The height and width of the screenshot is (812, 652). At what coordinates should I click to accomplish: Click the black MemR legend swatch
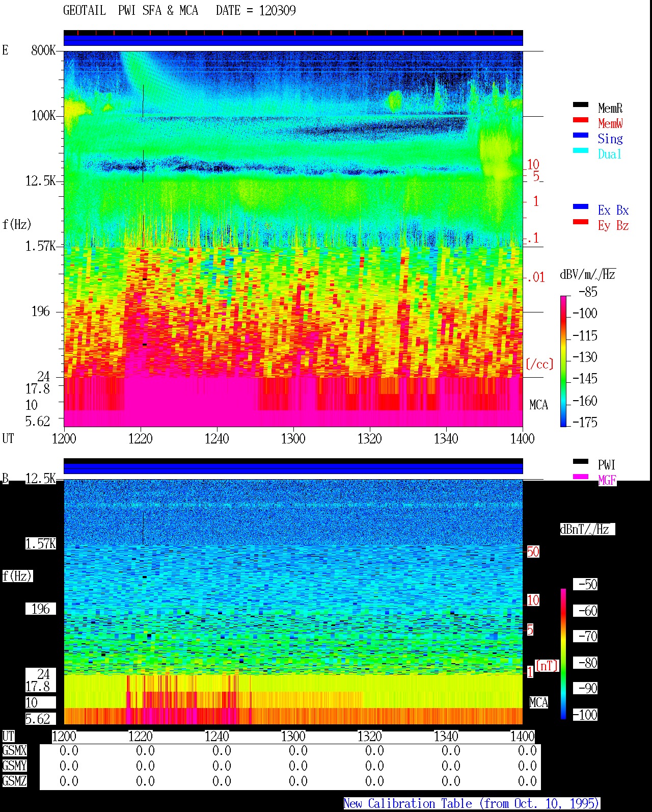click(x=581, y=105)
